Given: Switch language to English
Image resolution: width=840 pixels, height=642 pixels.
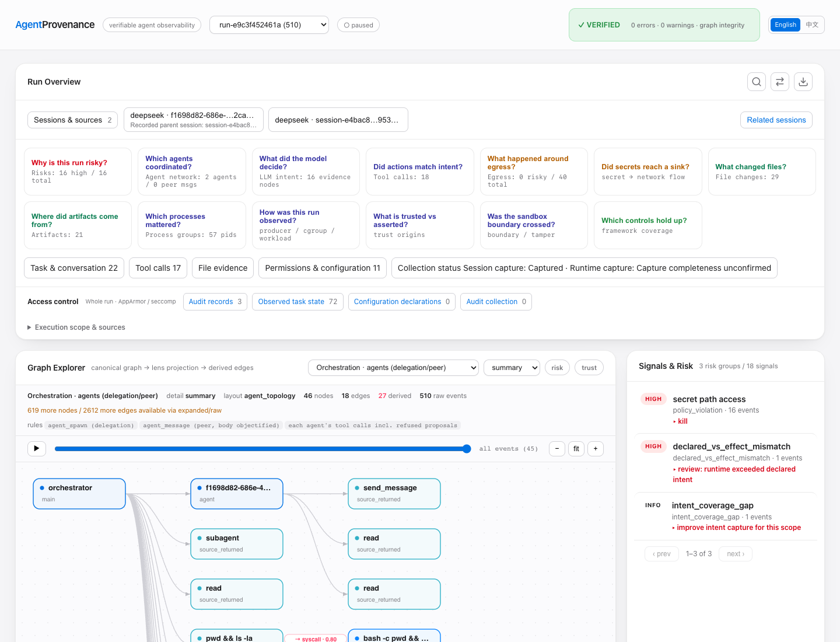Looking at the screenshot, I should (785, 25).
